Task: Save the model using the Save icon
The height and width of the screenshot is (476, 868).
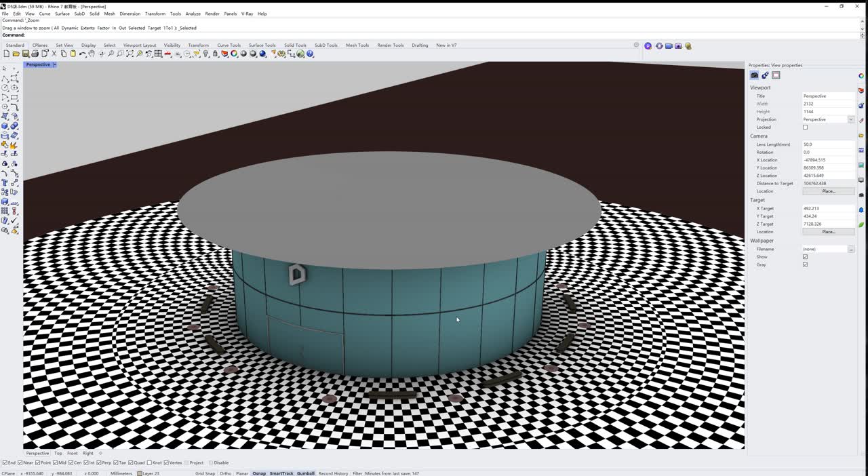Action: click(x=25, y=54)
